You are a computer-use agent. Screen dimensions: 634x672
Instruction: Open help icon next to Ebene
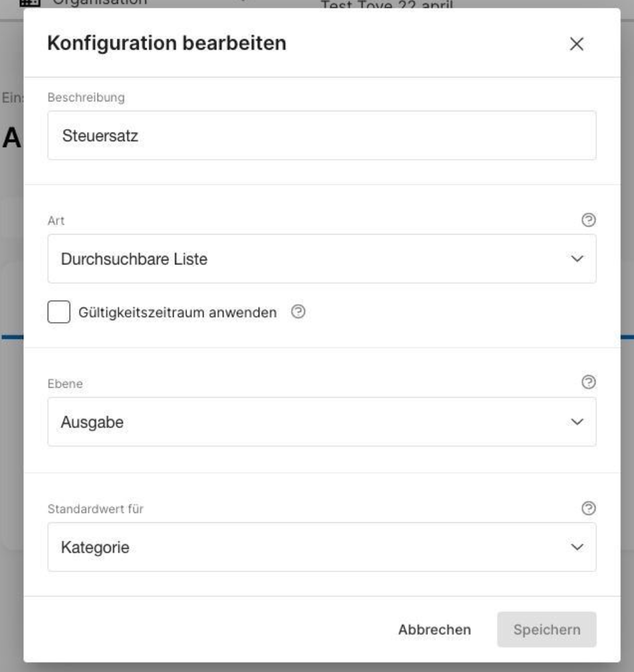tap(588, 382)
